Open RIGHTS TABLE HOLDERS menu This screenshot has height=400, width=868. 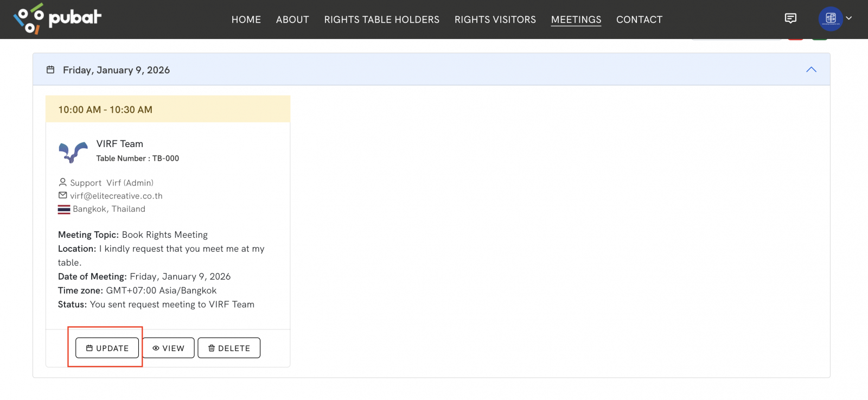(382, 20)
